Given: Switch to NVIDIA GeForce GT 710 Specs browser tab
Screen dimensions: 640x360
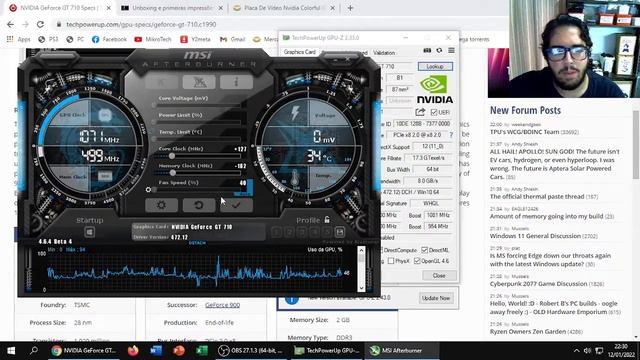Looking at the screenshot, I should coord(59,8).
